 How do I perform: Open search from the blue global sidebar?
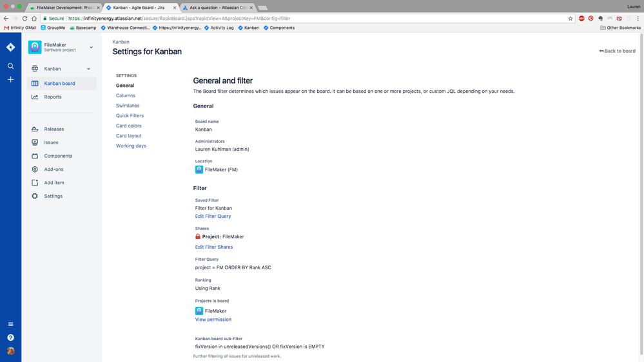[11, 66]
